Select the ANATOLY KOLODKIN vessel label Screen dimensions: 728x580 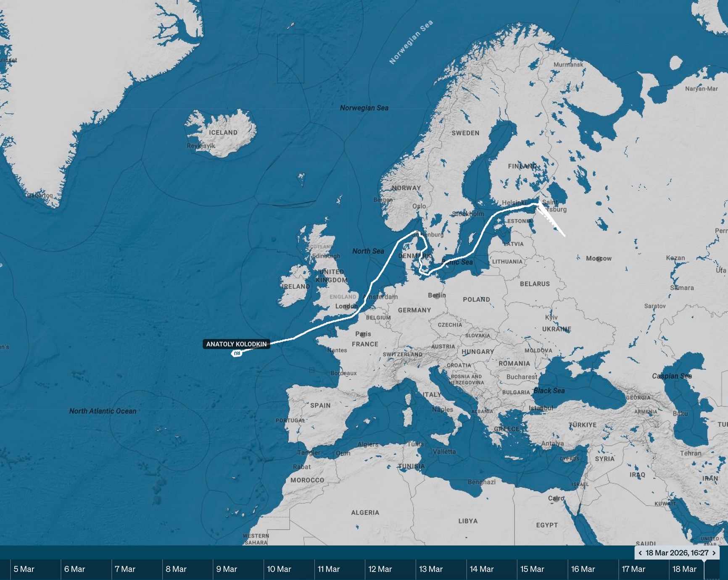[237, 344]
